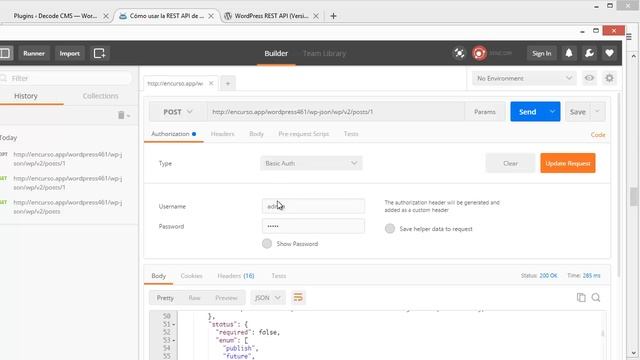The width and height of the screenshot is (640, 360).
Task: Switch to the Team Library tab
Action: (324, 53)
